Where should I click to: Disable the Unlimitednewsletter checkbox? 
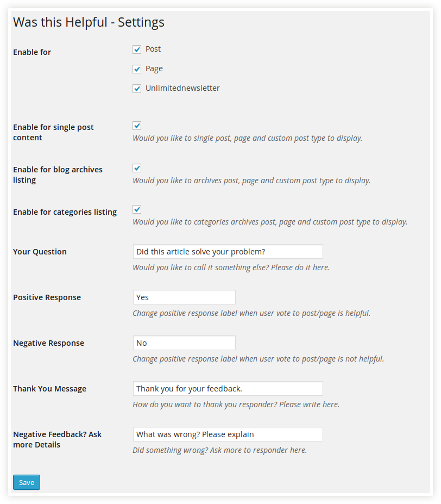[x=137, y=89]
